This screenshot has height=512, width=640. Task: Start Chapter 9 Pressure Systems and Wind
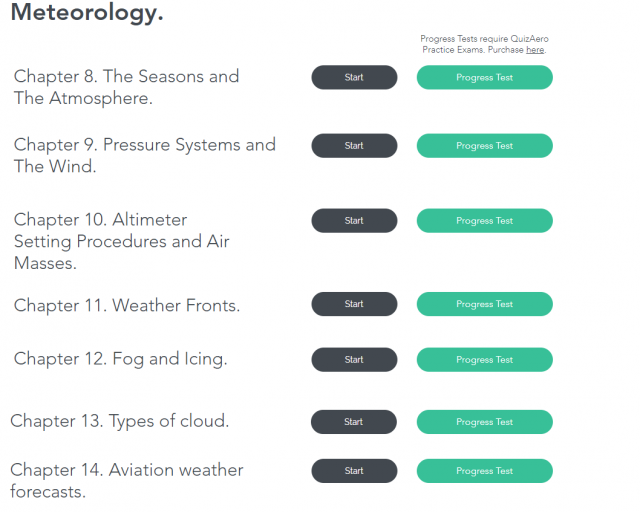[x=354, y=146]
